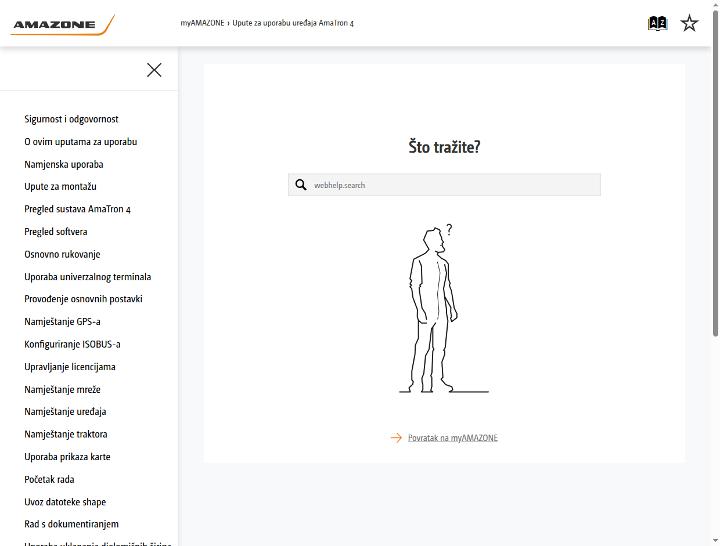Focus the webhelp.search input field
Image resolution: width=720 pixels, height=546 pixels.
[444, 185]
